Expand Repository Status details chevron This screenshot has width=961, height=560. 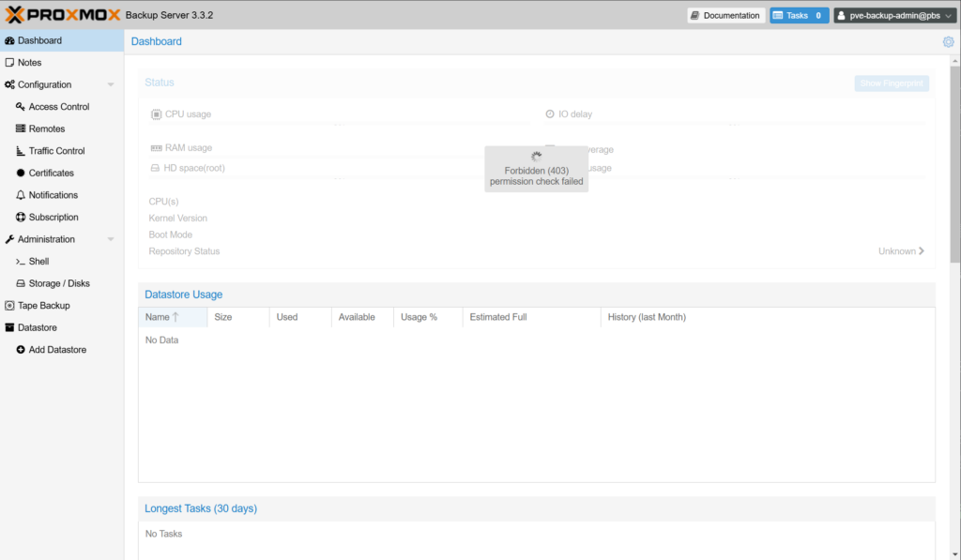click(921, 251)
